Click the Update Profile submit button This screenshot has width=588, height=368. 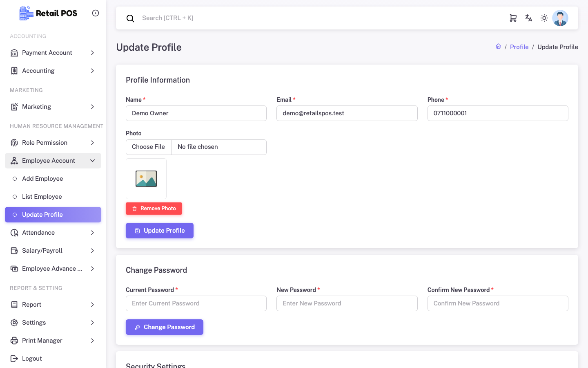click(160, 231)
